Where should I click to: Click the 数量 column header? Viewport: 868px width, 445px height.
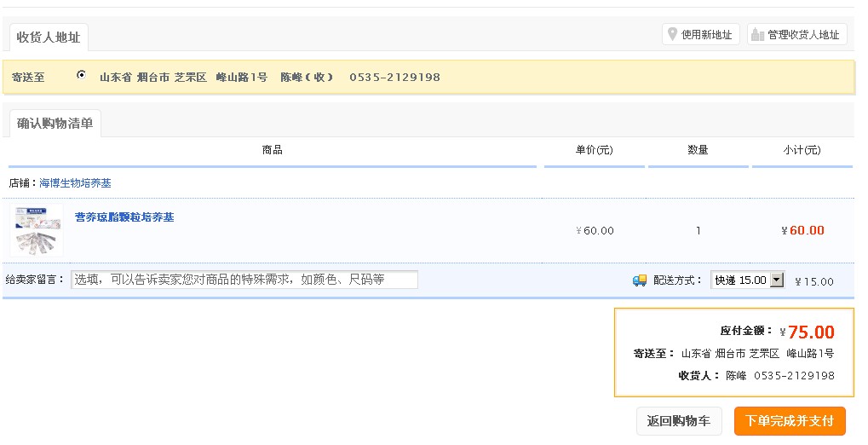pyautogui.click(x=698, y=150)
